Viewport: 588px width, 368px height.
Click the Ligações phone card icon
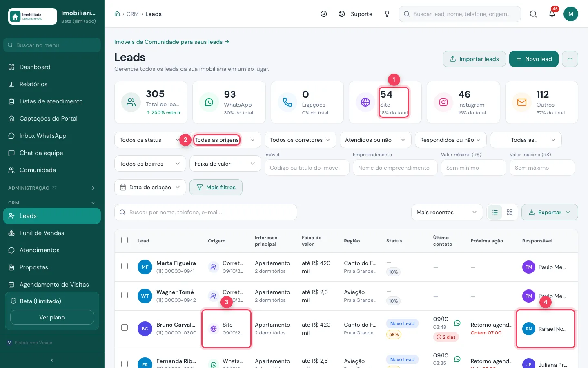287,102
